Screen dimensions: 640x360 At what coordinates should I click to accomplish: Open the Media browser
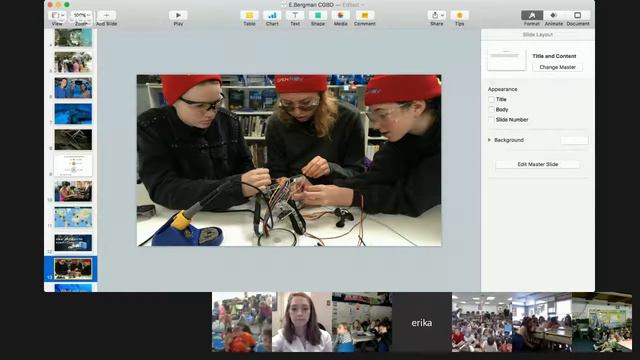click(x=340, y=16)
